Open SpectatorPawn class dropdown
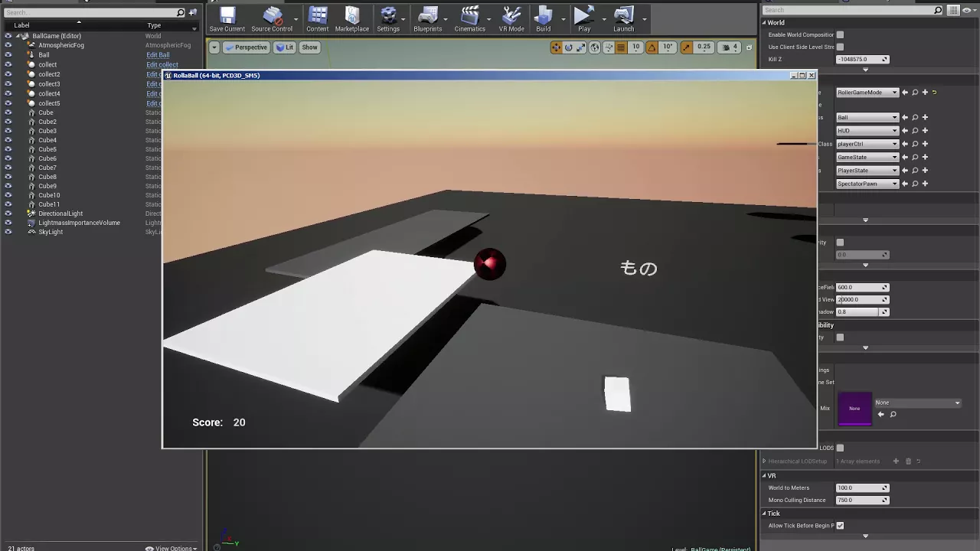This screenshot has width=980, height=551. (867, 184)
